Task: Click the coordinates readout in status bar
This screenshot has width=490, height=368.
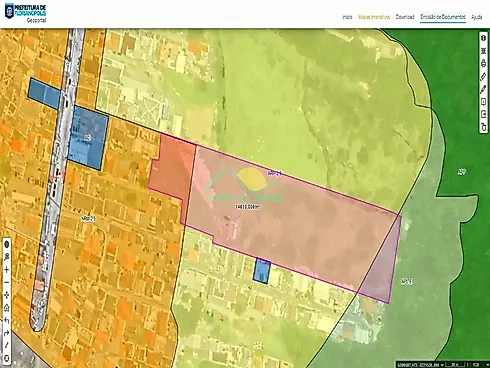Action: tap(418, 365)
